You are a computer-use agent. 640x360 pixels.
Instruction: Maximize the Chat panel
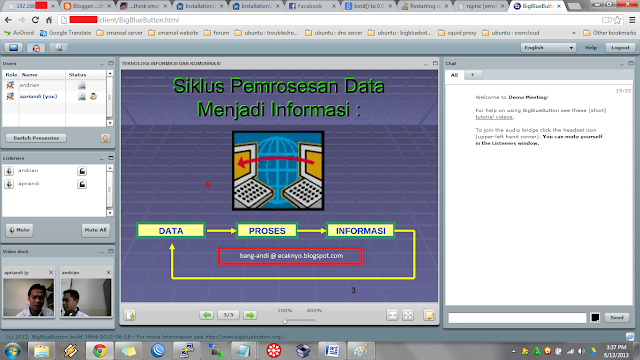[x=631, y=63]
